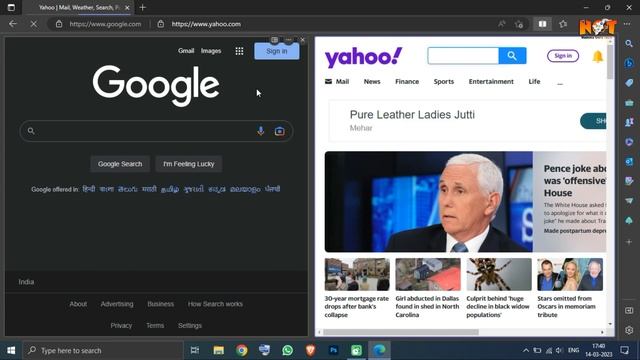
Task: Click the Yahoo pane horizontal scrollbar
Action: (400, 332)
